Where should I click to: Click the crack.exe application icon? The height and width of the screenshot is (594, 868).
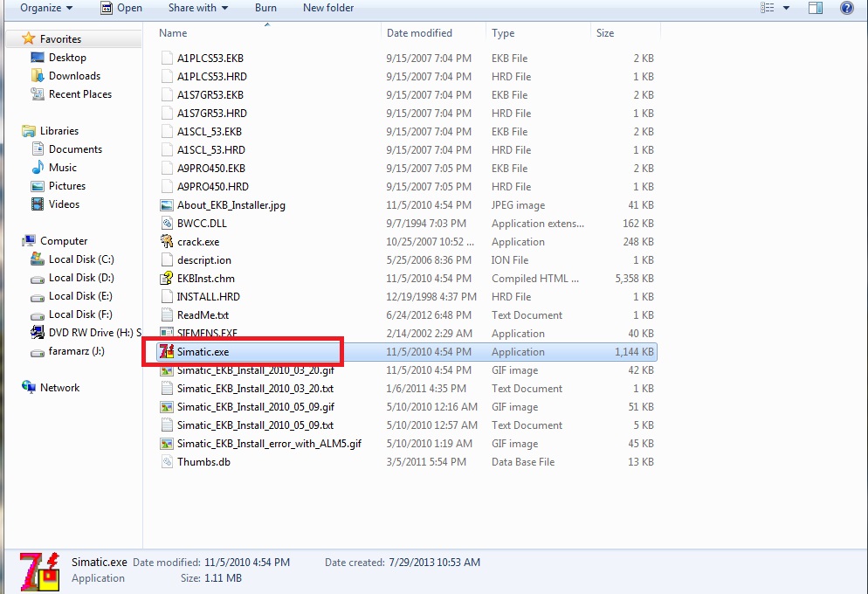coord(167,241)
